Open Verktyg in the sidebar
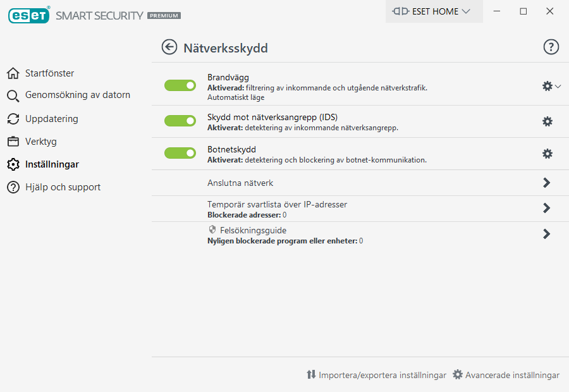This screenshot has height=392, width=569. point(41,142)
